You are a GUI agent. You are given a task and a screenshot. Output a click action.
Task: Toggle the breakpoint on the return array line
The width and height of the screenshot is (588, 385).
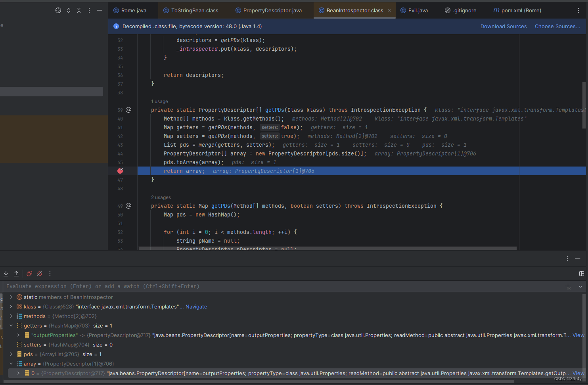click(120, 170)
